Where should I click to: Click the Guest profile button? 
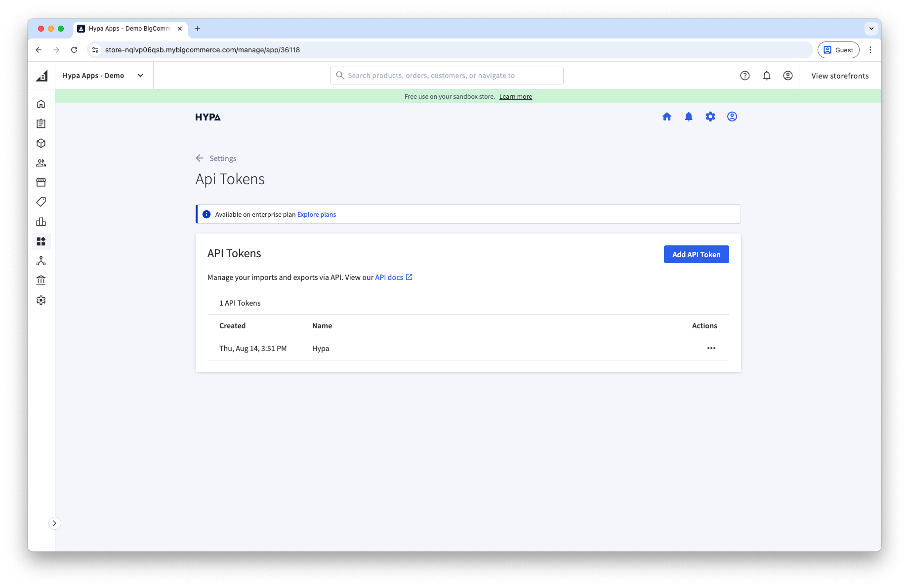pos(838,50)
